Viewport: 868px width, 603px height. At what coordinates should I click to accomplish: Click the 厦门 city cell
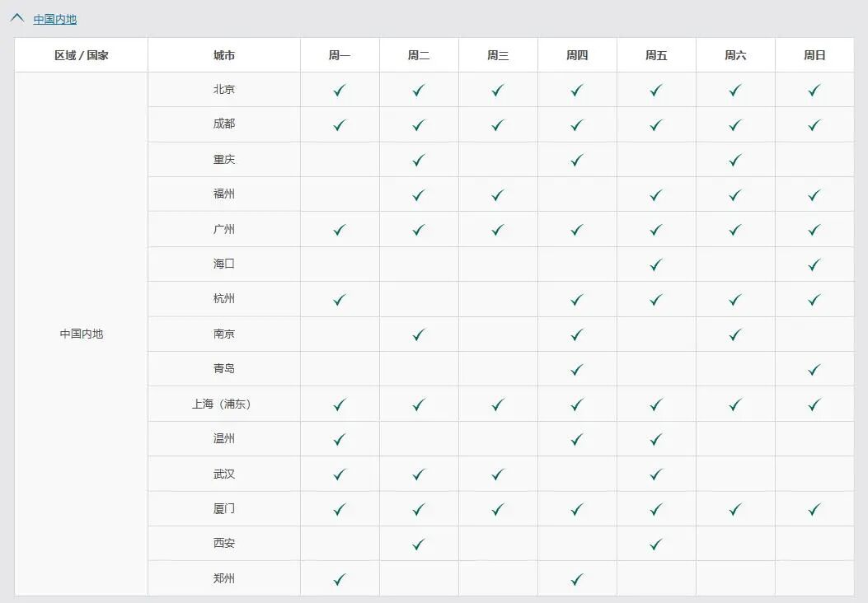224,509
